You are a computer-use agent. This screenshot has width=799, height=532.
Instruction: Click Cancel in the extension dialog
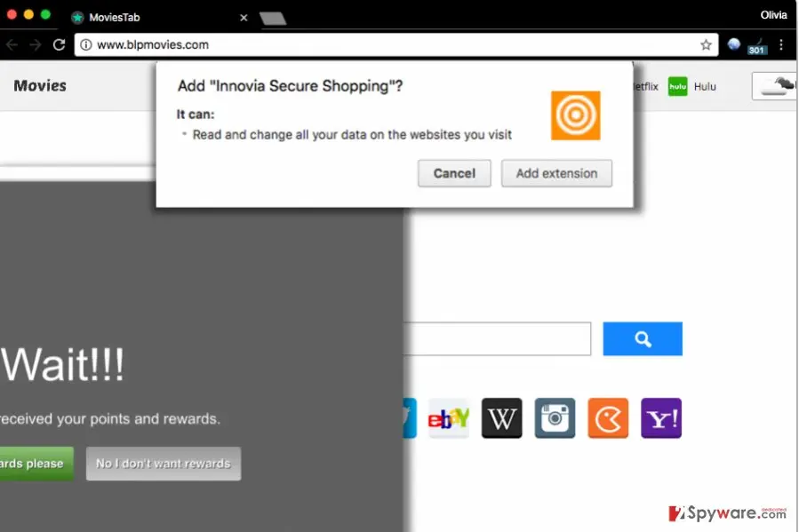click(454, 173)
